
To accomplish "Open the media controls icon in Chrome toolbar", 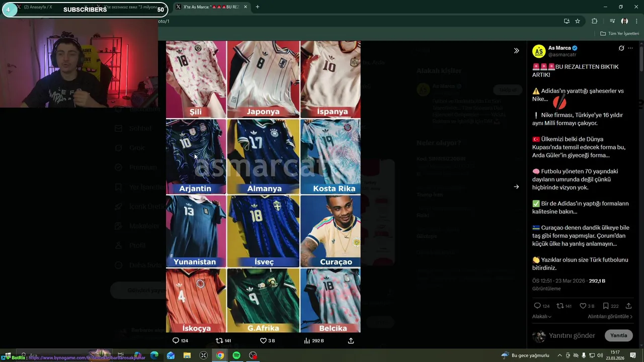I will point(612,21).
